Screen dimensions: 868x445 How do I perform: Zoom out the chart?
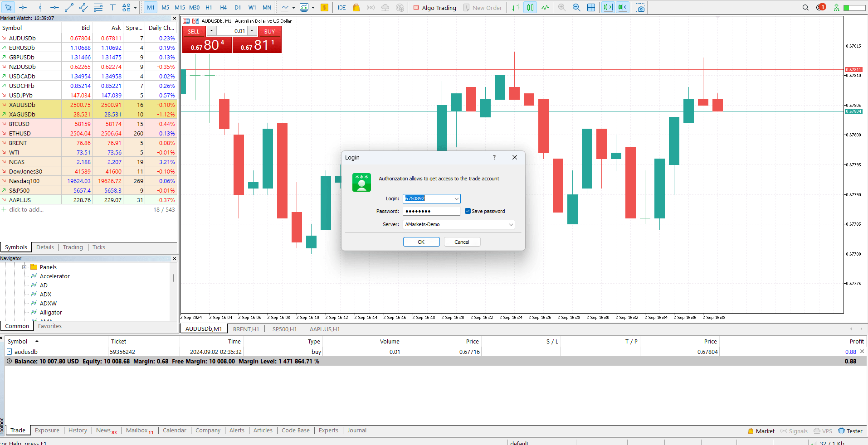(x=576, y=7)
